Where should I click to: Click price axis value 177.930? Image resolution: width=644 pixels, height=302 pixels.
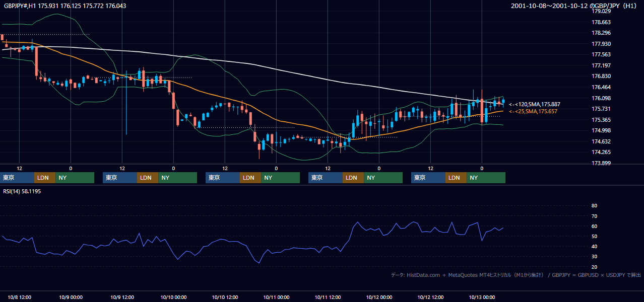click(x=601, y=44)
